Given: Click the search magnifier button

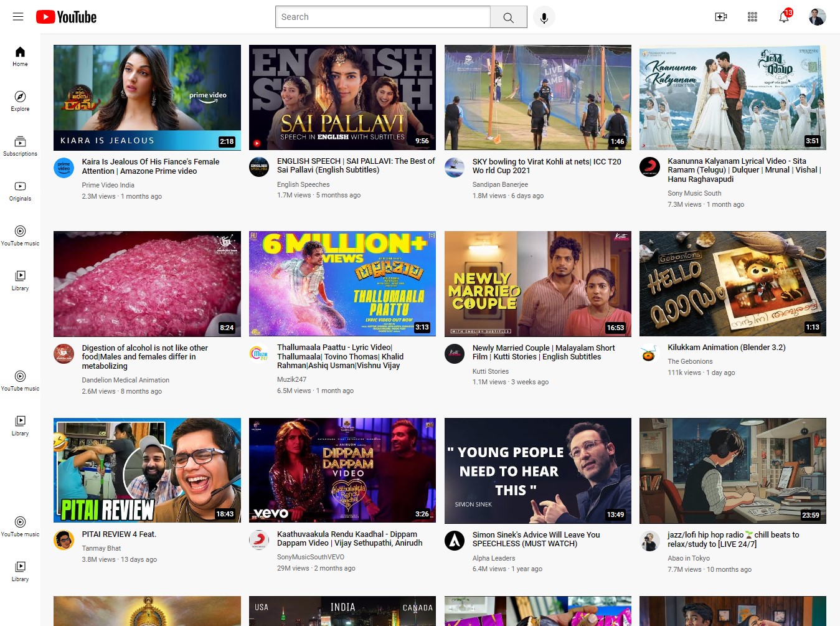Looking at the screenshot, I should point(508,17).
